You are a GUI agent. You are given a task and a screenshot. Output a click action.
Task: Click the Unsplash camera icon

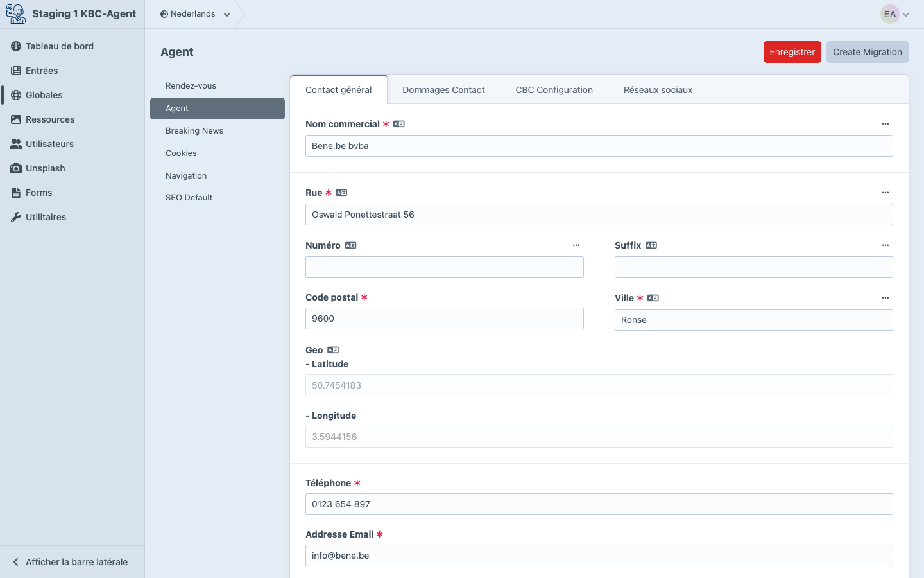point(16,168)
